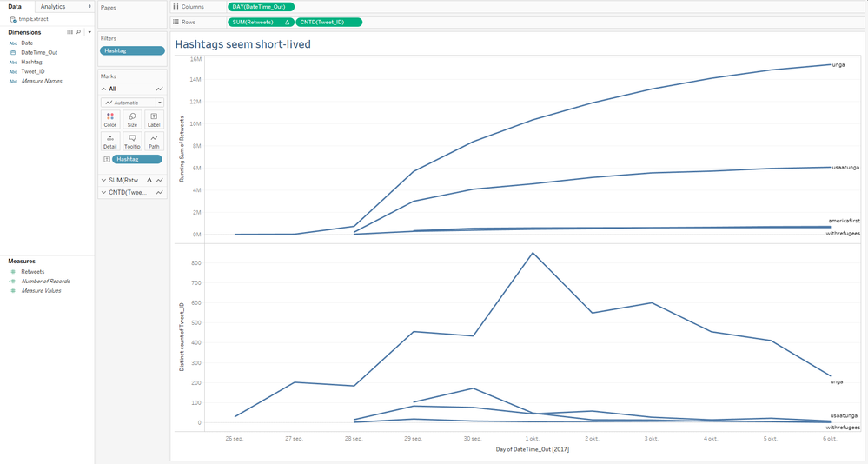Click the Day of DateTime_Out [2017] axis label
The image size is (868, 464).
click(x=532, y=449)
